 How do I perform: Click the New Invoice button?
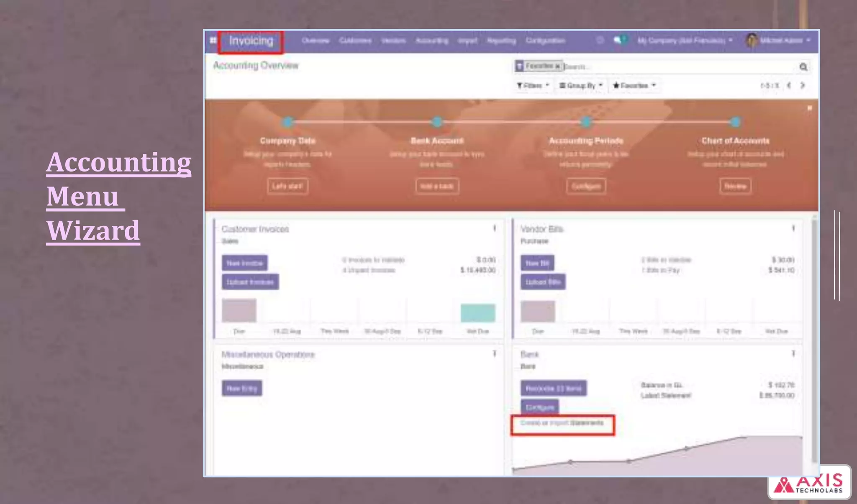point(245,263)
